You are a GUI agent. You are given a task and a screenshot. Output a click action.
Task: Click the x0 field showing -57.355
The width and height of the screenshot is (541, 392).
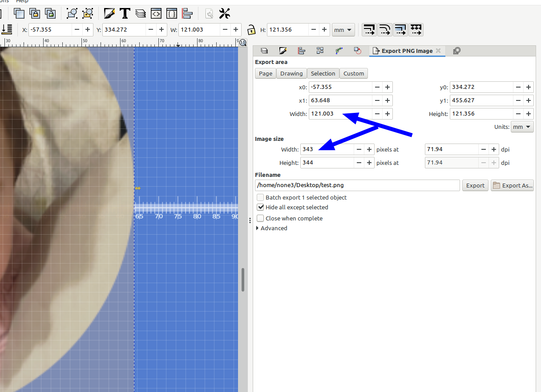340,87
